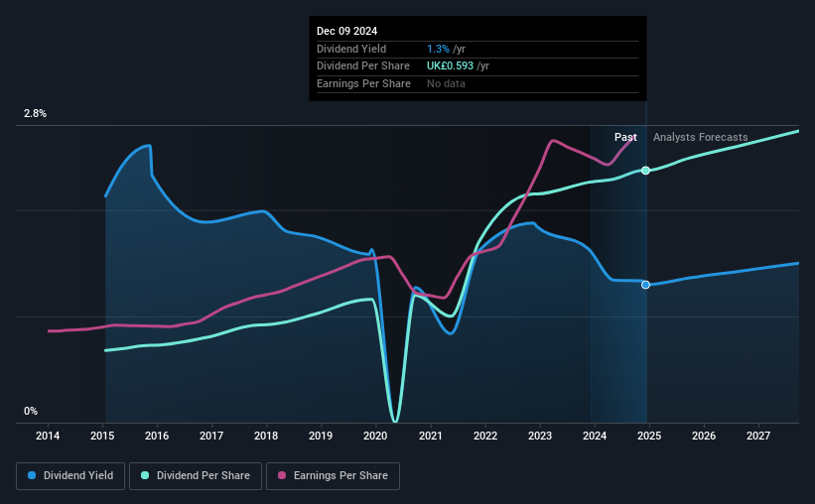Click the Dividend Yield row label in tooltip

pyautogui.click(x=351, y=49)
